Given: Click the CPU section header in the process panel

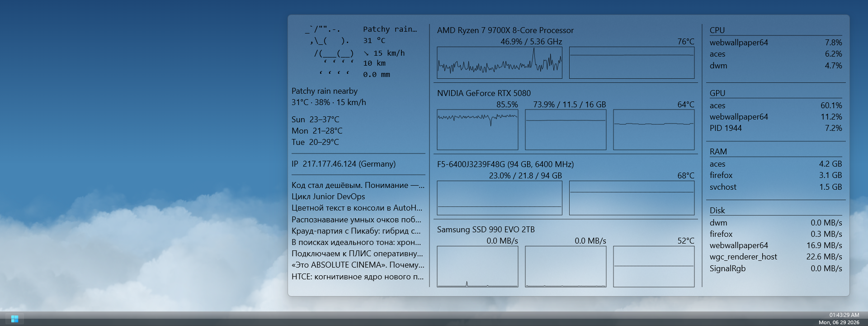Looking at the screenshot, I should [x=717, y=30].
